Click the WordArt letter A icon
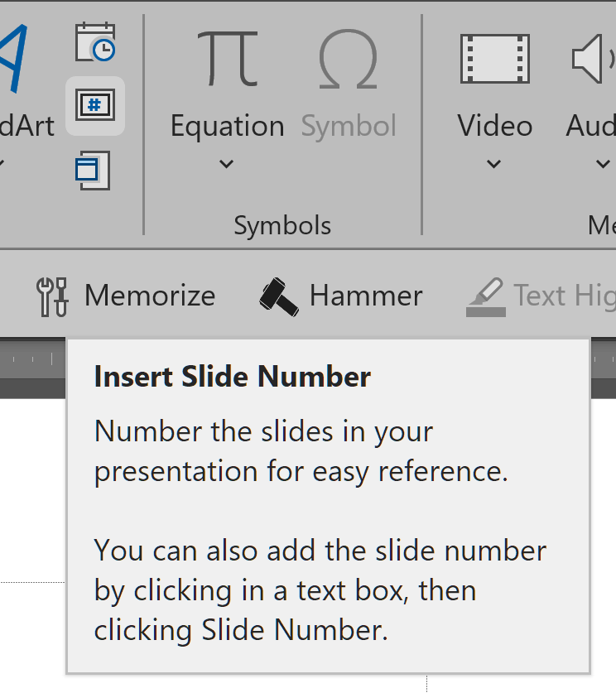The height and width of the screenshot is (693, 616). point(13,58)
